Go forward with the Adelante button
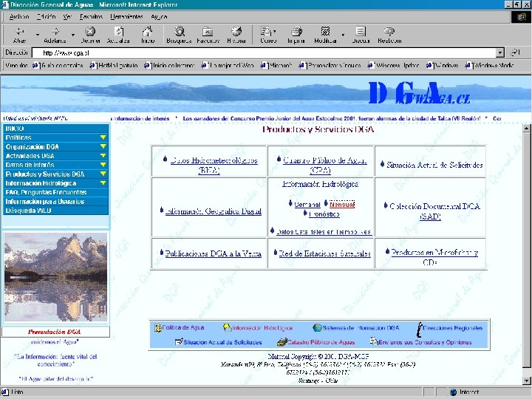The image size is (532, 399). click(x=55, y=35)
